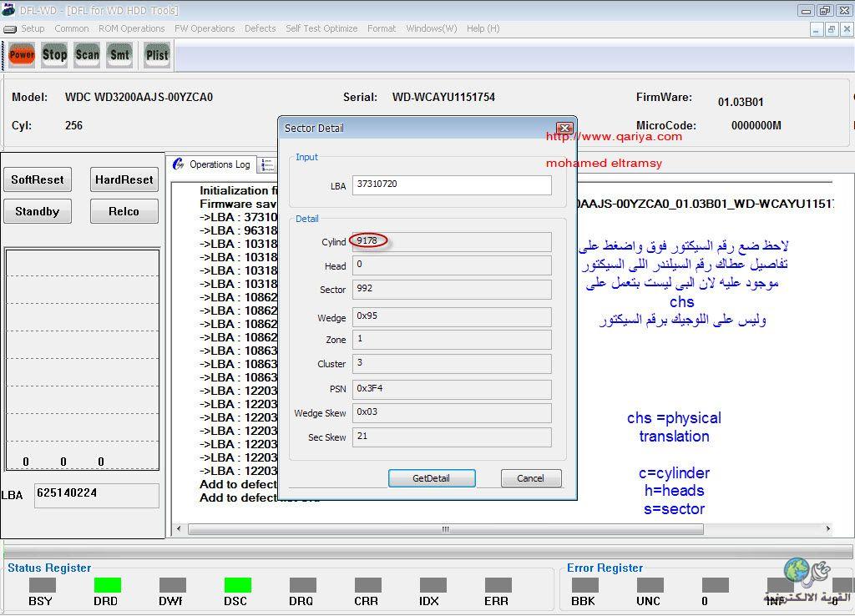Screen dimensions: 855x616
Task: Click the Wedge Skew field showing 0x03
Action: [x=452, y=412]
